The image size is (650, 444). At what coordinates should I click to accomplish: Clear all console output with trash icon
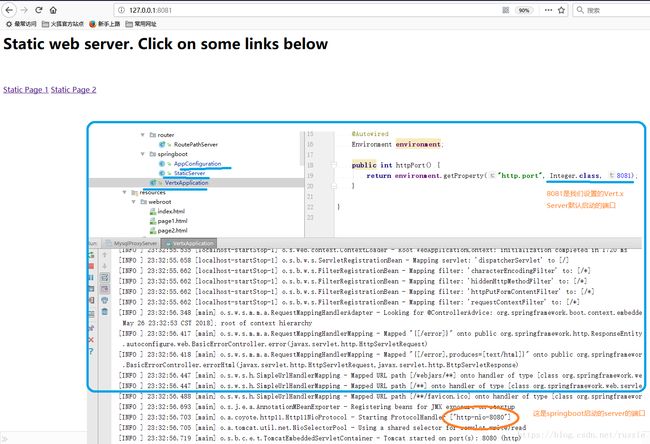pyautogui.click(x=104, y=312)
